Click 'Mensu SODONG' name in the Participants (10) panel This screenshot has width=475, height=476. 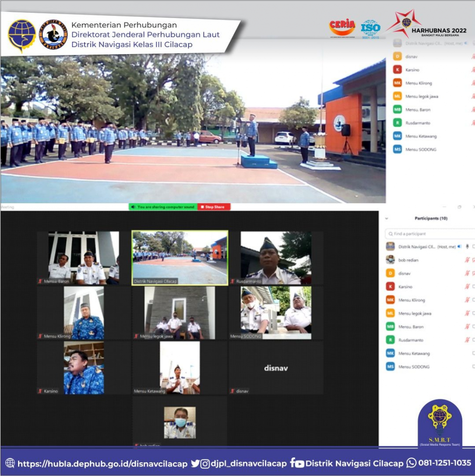[414, 367]
